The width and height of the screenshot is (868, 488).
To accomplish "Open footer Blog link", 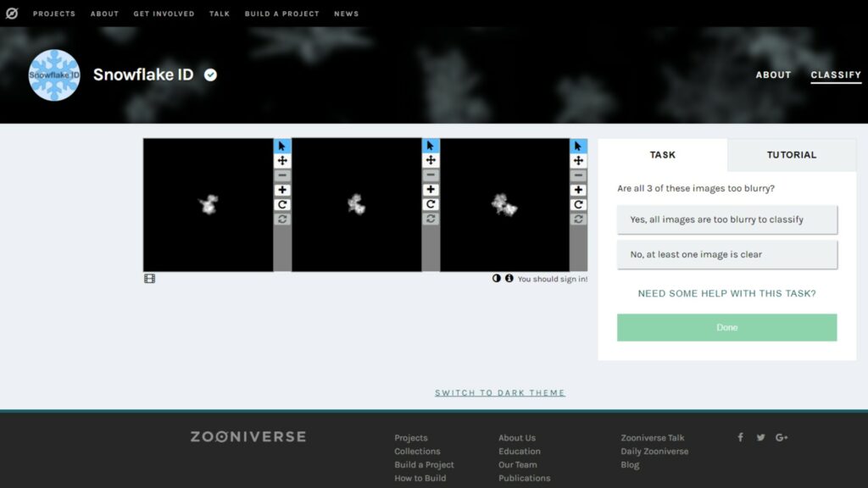I will click(x=630, y=465).
